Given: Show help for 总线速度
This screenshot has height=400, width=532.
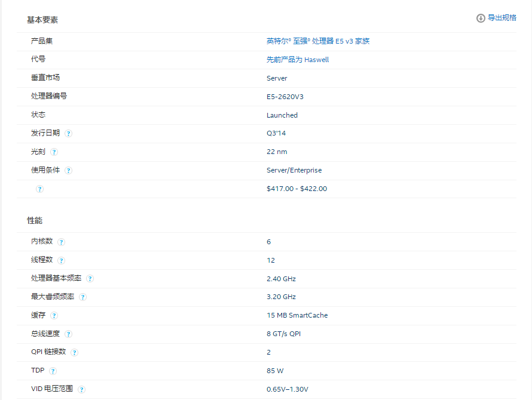Looking at the screenshot, I should click(69, 334).
